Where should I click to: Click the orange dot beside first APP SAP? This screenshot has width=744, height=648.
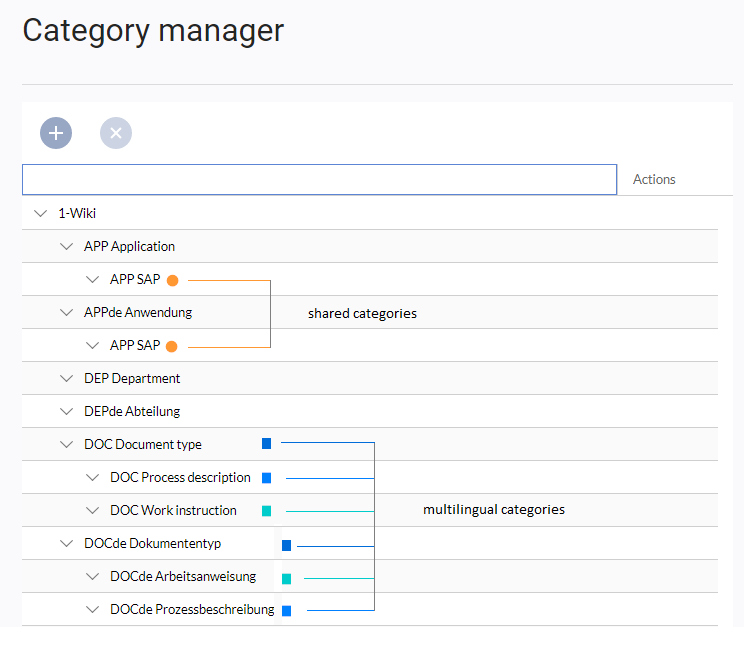click(x=173, y=281)
